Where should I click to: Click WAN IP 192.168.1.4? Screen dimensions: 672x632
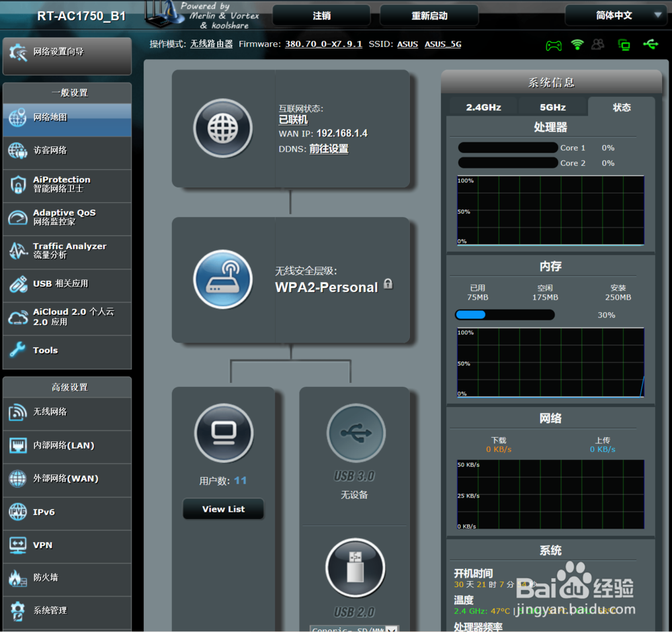tap(342, 133)
